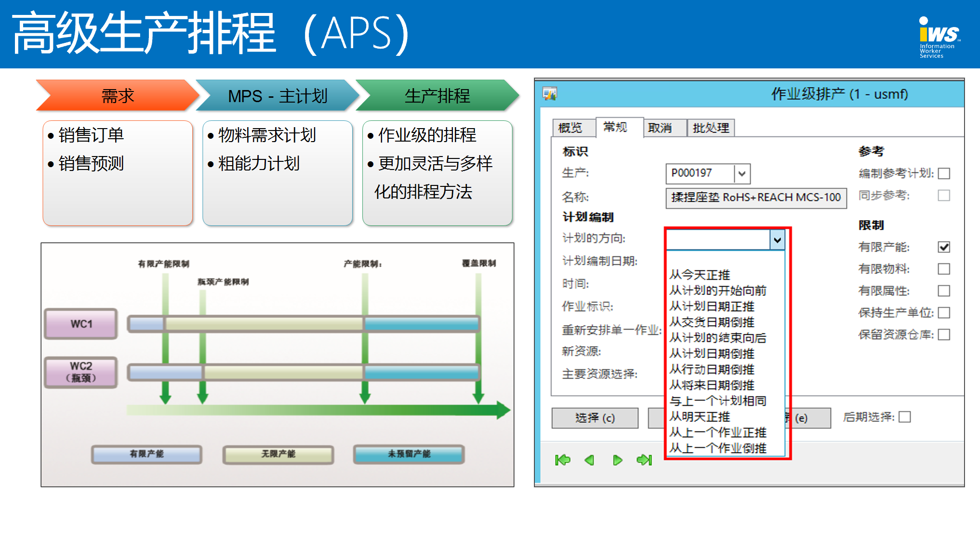Collapse the 计划的方向 dropdown arrow
The height and width of the screenshot is (537, 980).
[x=777, y=240]
